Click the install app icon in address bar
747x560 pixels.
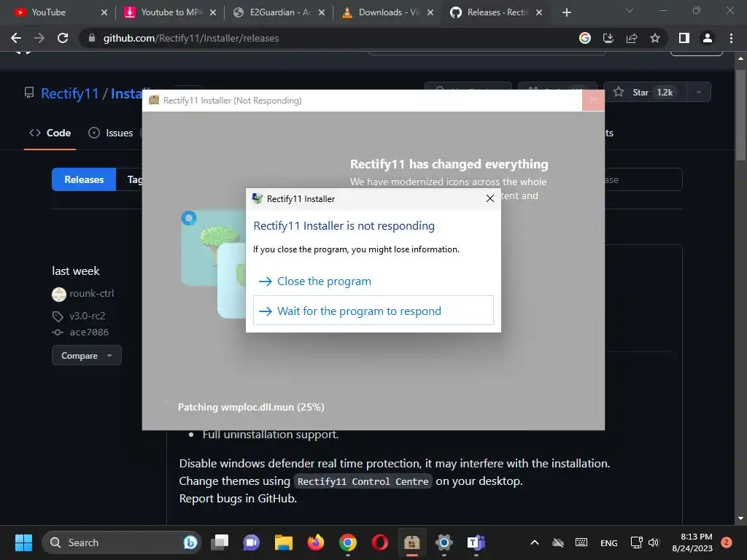pos(608,38)
